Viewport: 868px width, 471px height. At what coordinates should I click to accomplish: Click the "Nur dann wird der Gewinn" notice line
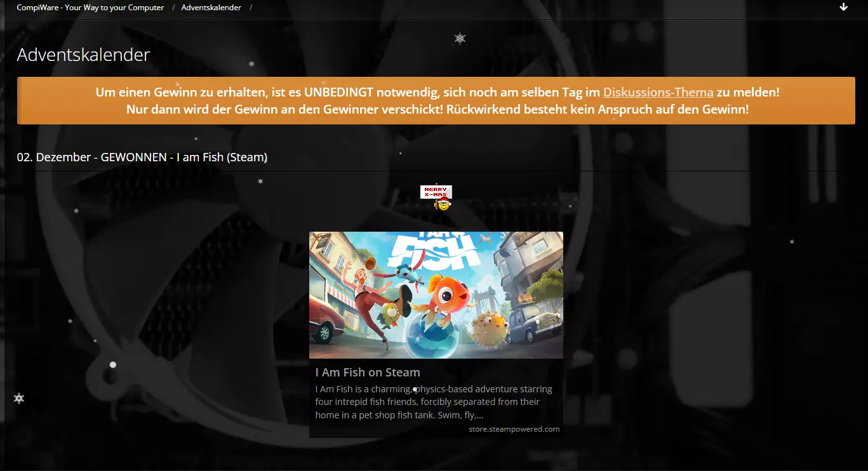click(x=437, y=109)
